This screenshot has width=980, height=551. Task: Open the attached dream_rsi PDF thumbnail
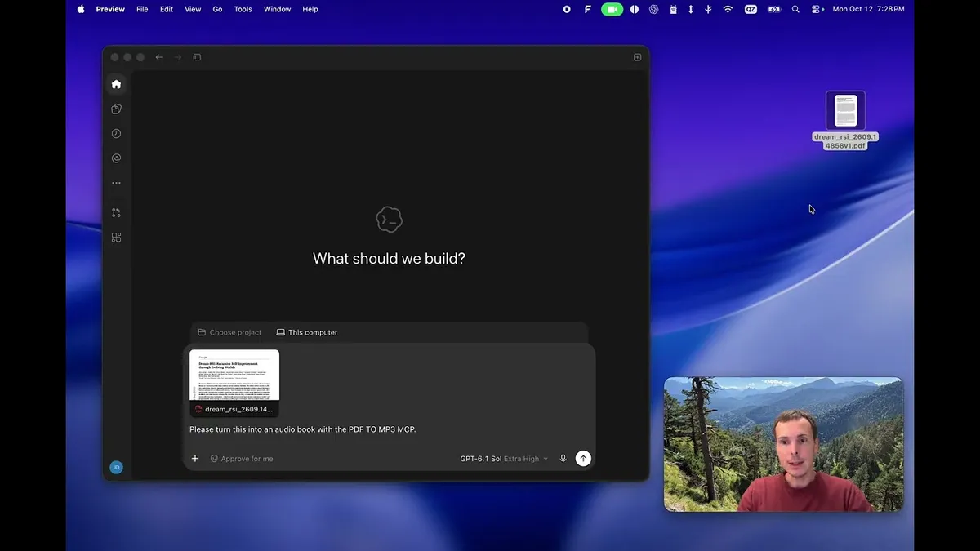(234, 384)
